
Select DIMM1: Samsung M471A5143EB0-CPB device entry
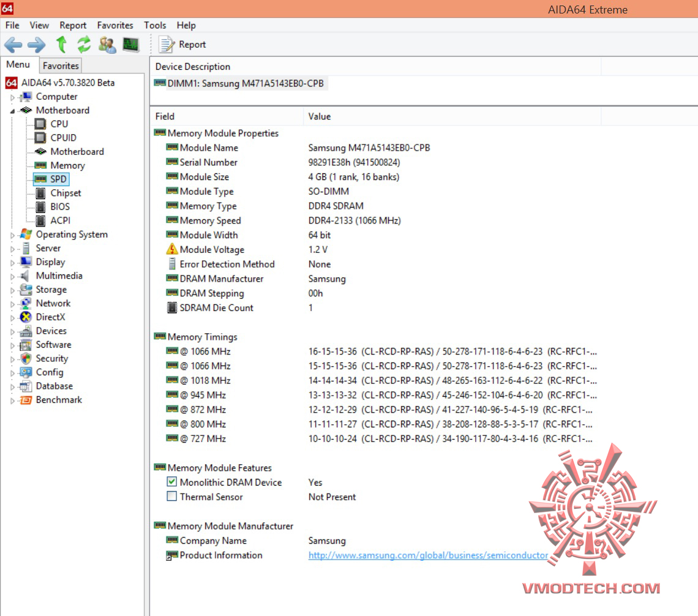[x=239, y=83]
